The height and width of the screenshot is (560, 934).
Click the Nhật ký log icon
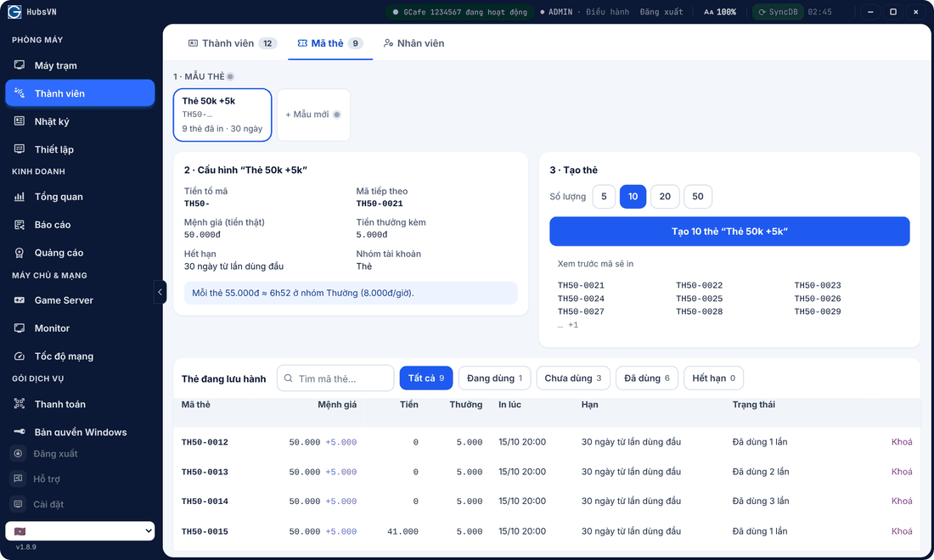[x=19, y=120]
